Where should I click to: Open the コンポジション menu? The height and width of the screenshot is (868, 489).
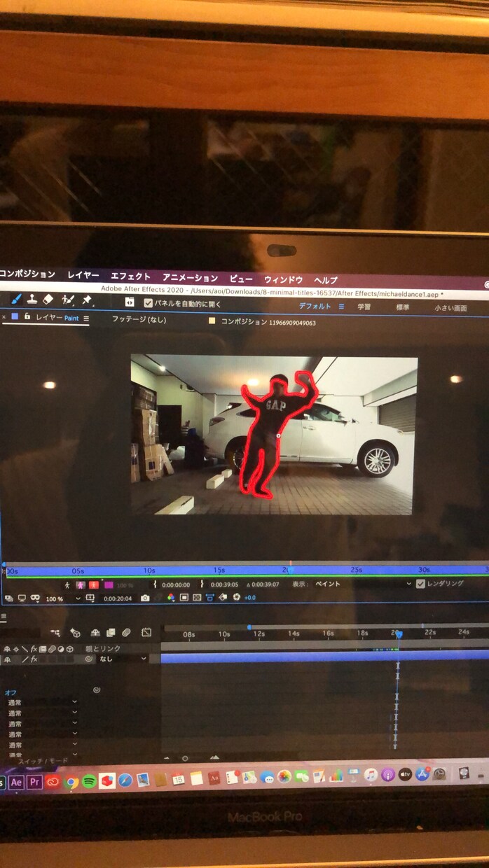[27, 274]
